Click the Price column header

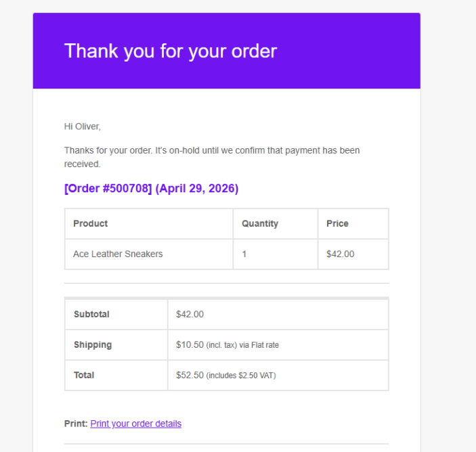point(337,223)
